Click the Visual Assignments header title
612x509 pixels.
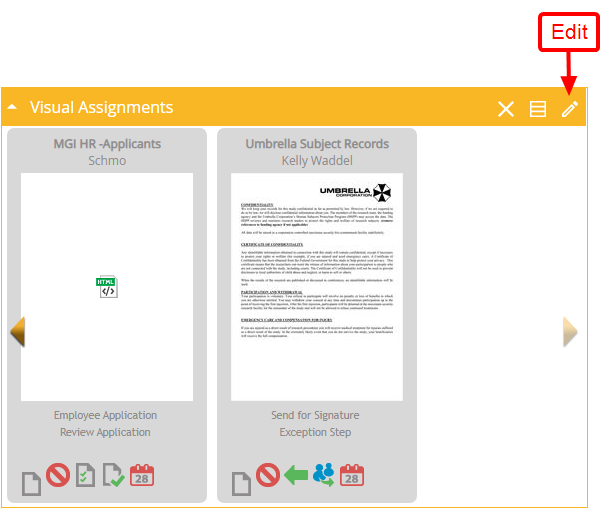point(101,107)
